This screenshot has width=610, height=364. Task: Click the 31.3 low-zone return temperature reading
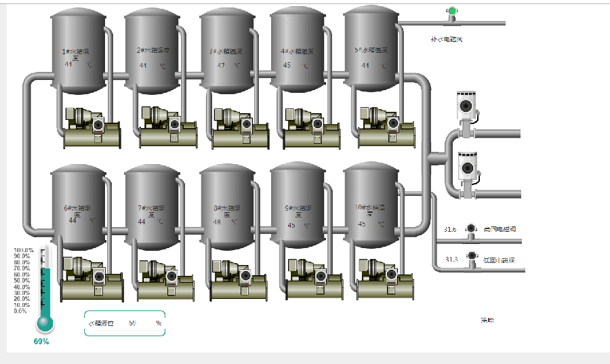[x=451, y=260]
